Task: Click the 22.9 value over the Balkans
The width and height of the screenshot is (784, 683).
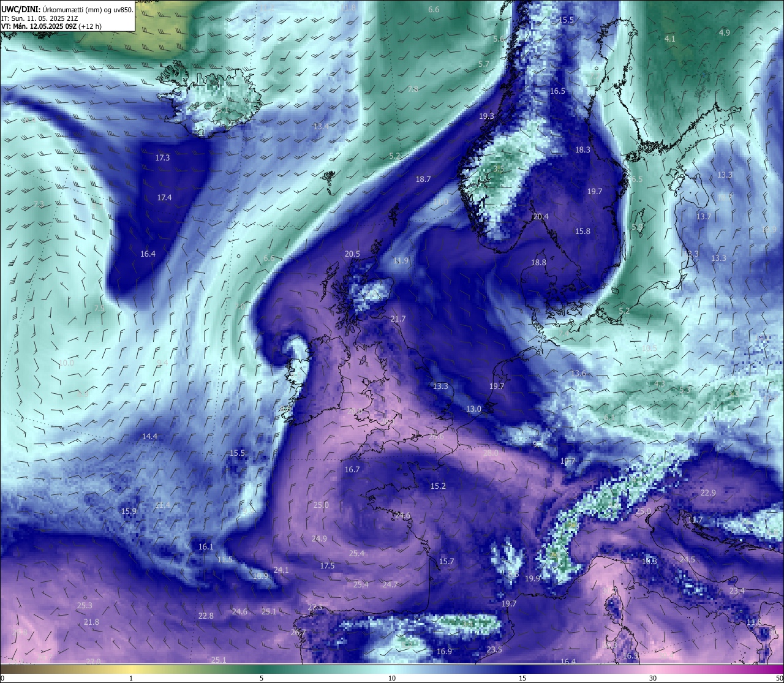Action: click(x=708, y=492)
